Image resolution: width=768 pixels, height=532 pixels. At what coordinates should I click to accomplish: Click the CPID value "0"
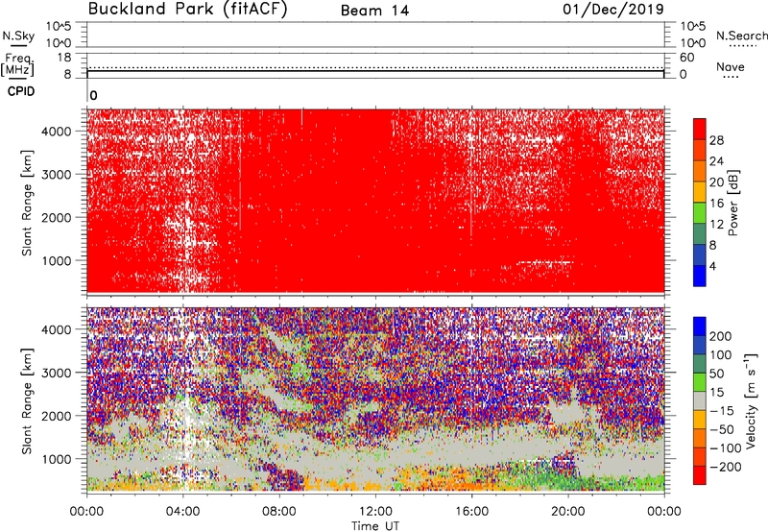[x=93, y=95]
